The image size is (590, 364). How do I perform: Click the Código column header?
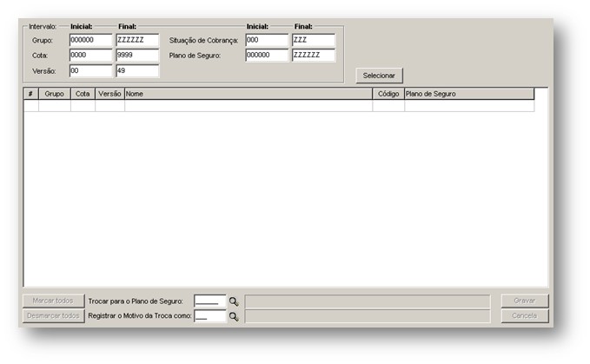(x=388, y=94)
